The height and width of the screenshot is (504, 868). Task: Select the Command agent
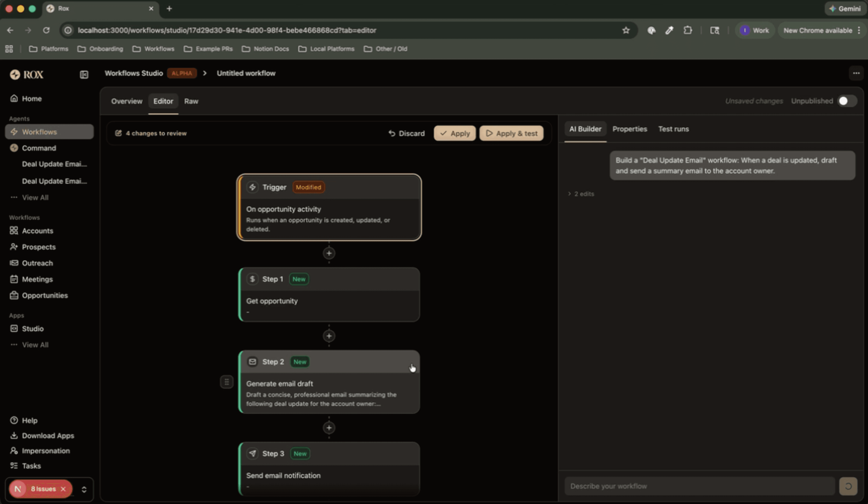point(39,148)
